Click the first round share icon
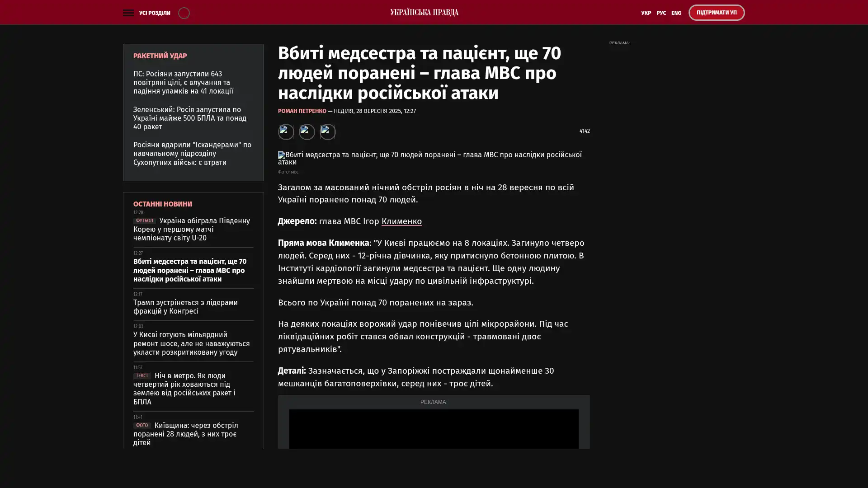 click(x=286, y=131)
